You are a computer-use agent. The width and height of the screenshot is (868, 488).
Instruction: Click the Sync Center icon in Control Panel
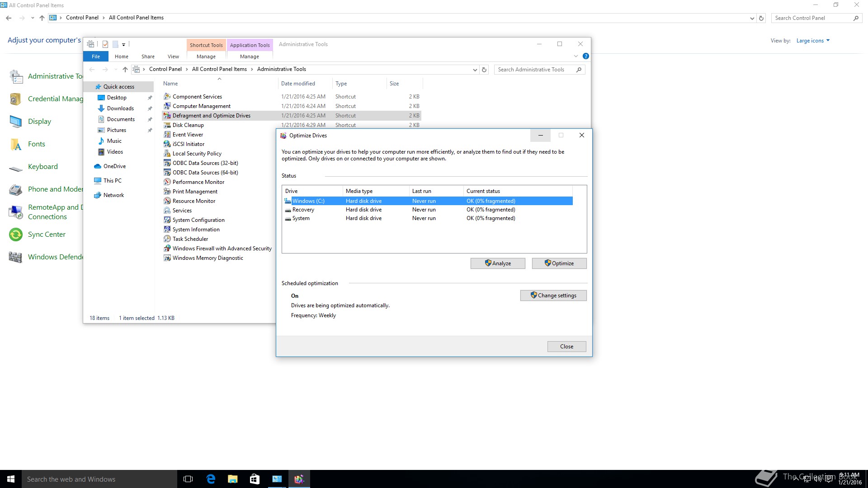point(16,235)
